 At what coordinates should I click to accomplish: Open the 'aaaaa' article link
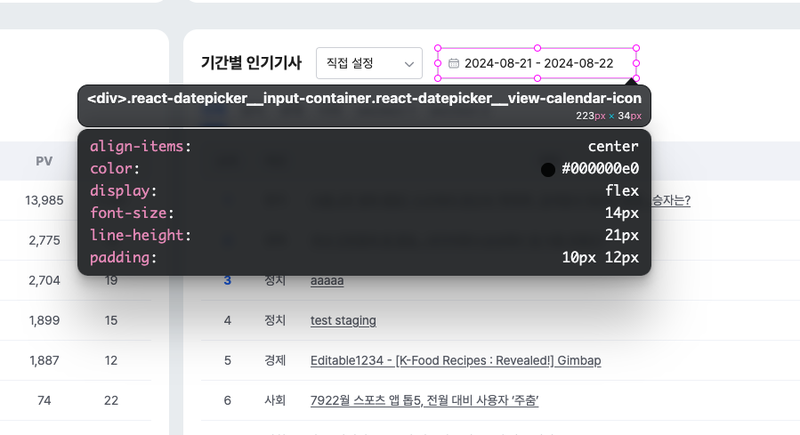click(x=327, y=280)
